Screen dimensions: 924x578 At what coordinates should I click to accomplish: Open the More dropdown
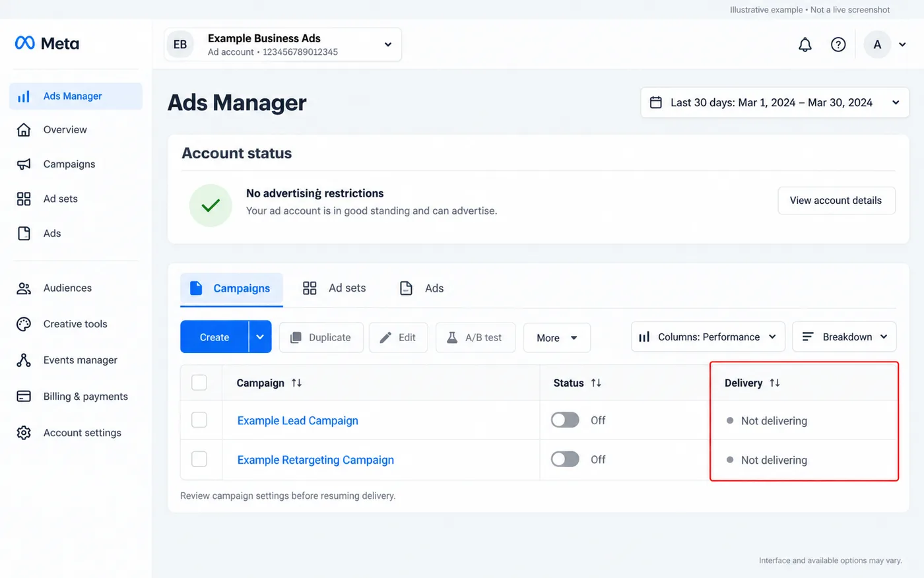(x=557, y=338)
